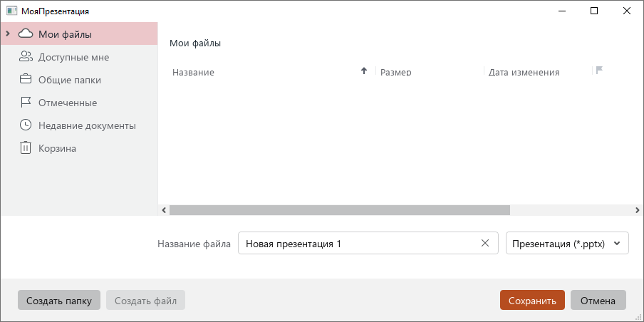The width and height of the screenshot is (644, 322).
Task: Click the clock icon for Недавние документы
Action: click(26, 125)
